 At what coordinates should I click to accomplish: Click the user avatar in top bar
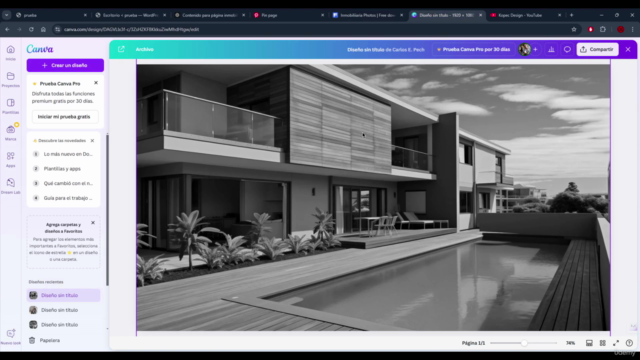(x=524, y=49)
